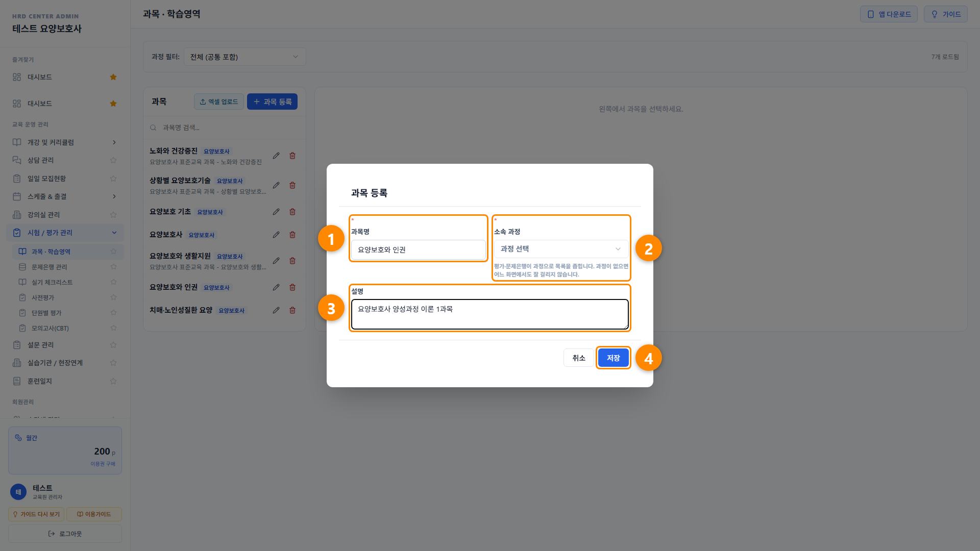Image resolution: width=980 pixels, height=551 pixels.
Task: Click the 엑셀 업로드 button
Action: (218, 102)
